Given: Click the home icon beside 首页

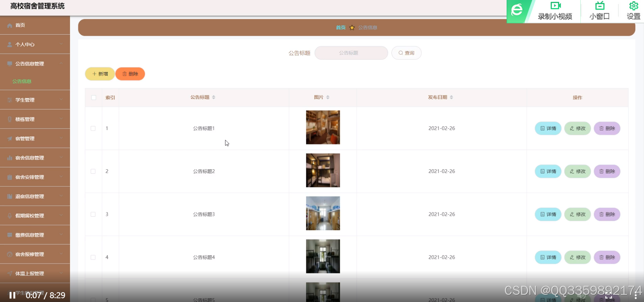Looking at the screenshot, I should click(x=10, y=25).
